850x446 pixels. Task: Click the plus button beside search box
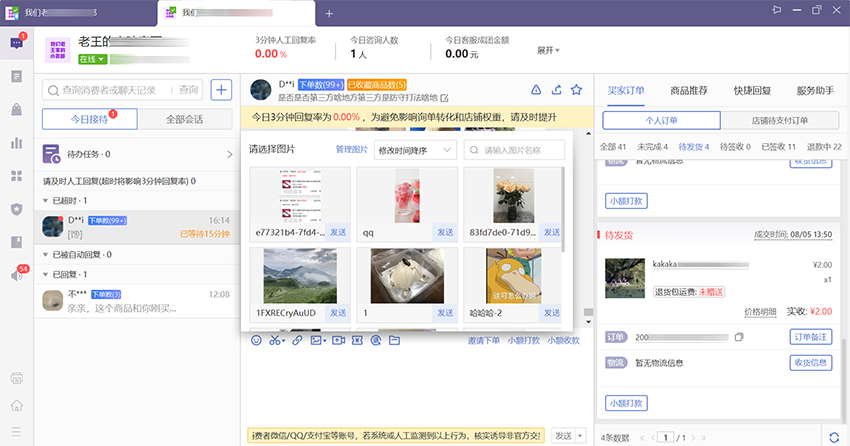[x=221, y=89]
